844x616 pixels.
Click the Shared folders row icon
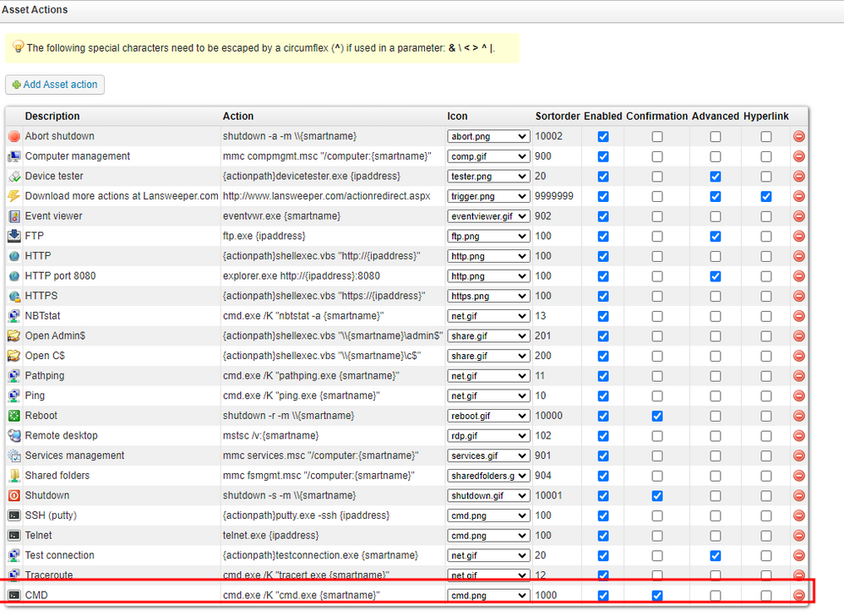coord(14,476)
